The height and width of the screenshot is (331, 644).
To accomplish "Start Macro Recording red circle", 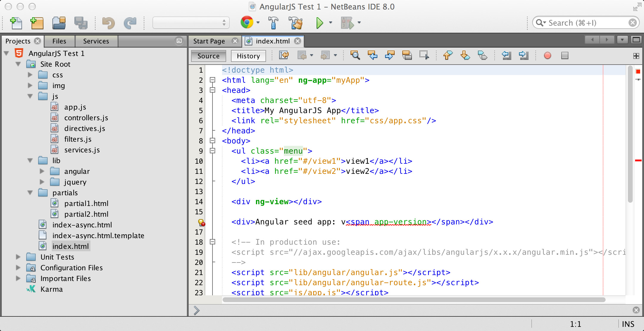I will (547, 55).
